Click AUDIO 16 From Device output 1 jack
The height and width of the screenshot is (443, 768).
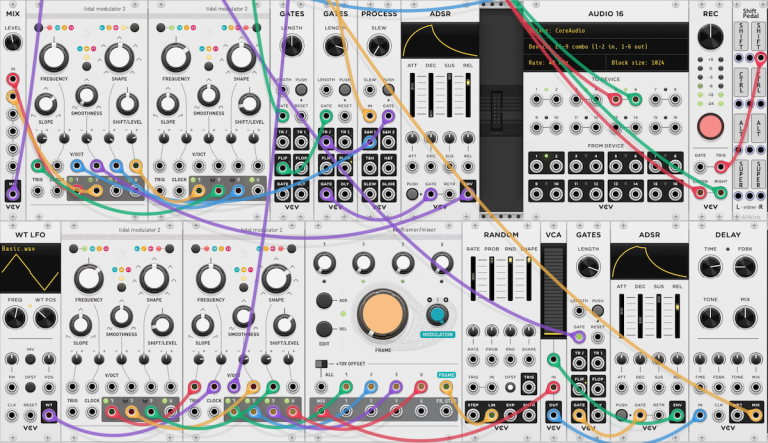click(x=536, y=166)
